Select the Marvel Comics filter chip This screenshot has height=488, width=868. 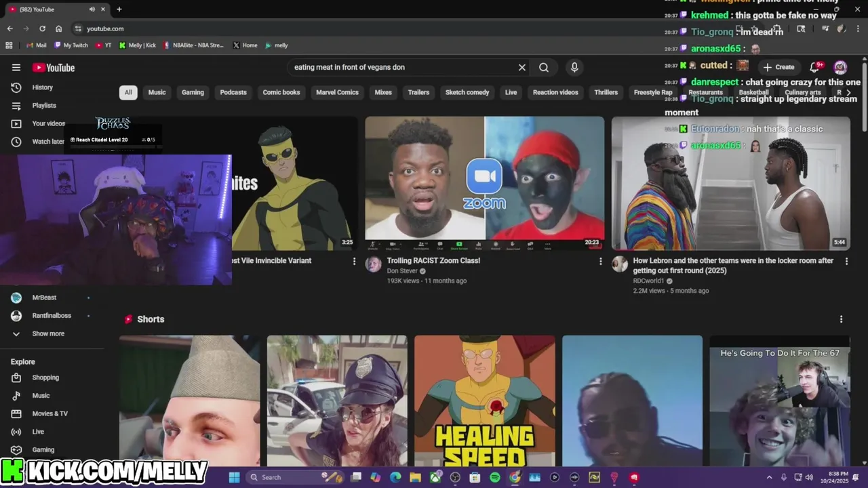pyautogui.click(x=337, y=92)
